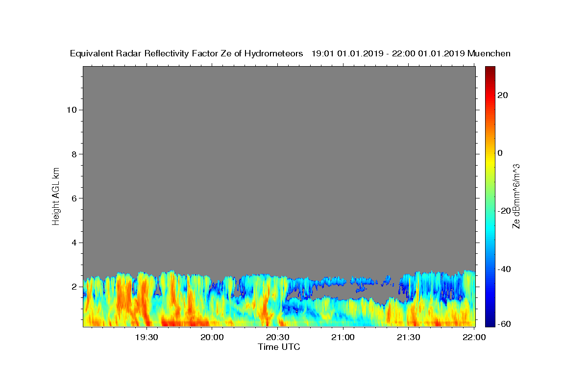Click the "20:30" time tick label

pyautogui.click(x=278, y=337)
